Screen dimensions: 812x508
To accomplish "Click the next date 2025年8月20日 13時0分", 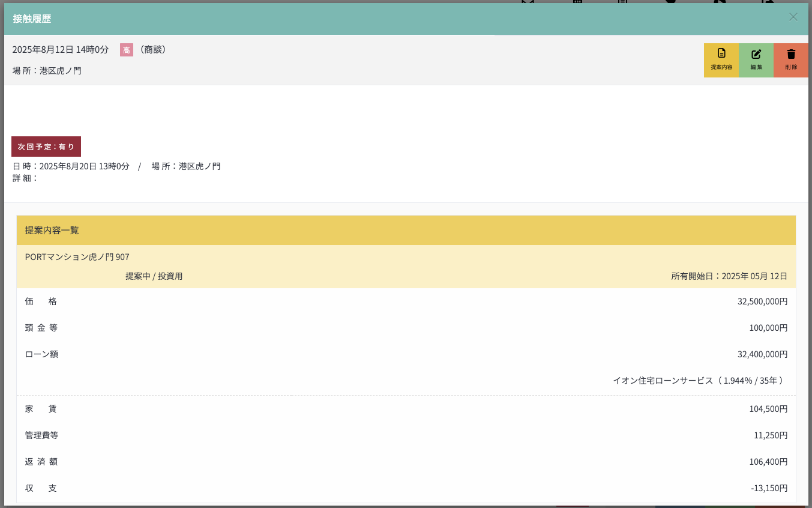I will [x=85, y=166].
